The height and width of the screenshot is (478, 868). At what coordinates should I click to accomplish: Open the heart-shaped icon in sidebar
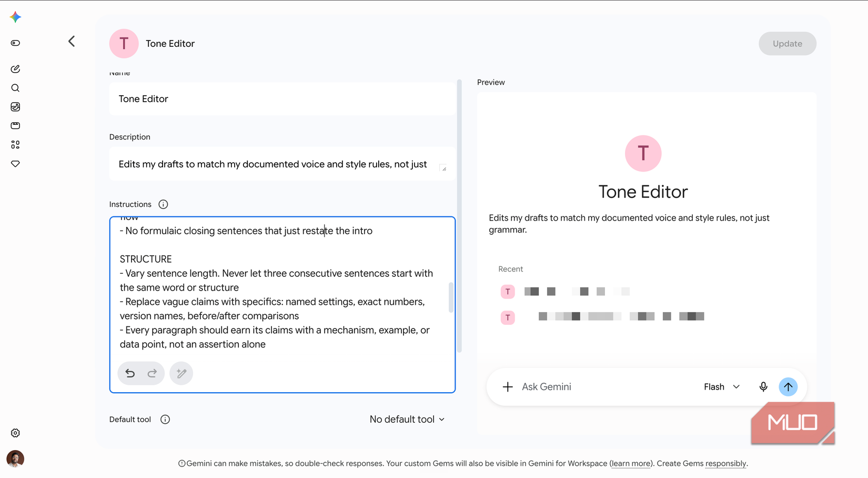(15, 164)
